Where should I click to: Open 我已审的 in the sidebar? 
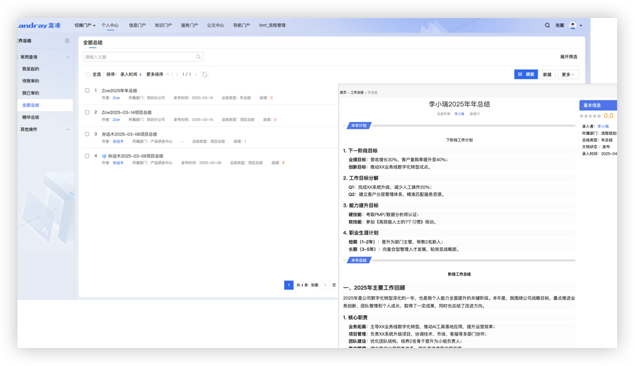tap(31, 93)
